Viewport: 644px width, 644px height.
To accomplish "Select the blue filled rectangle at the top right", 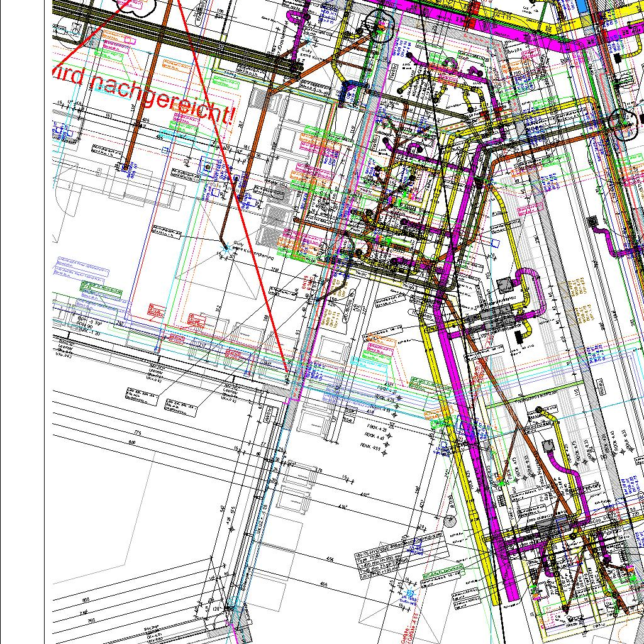I will [x=580, y=6].
